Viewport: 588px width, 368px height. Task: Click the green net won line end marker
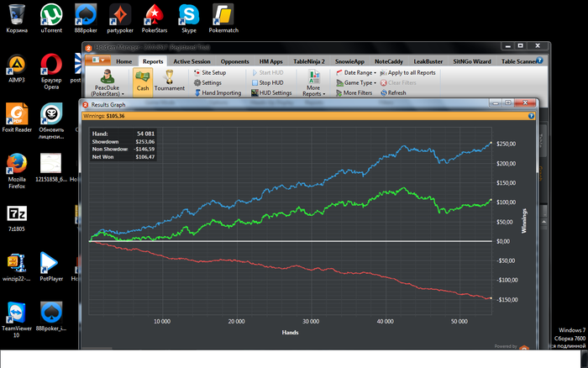[491, 200]
